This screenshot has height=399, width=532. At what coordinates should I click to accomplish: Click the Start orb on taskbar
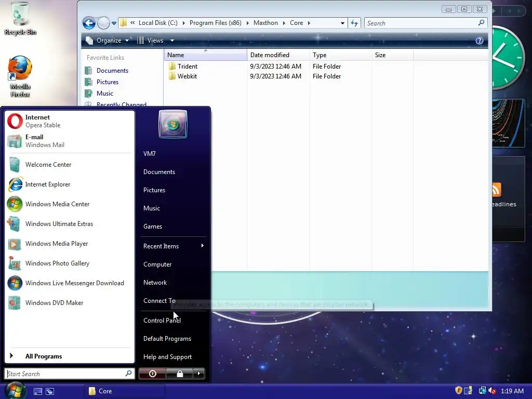(16, 390)
